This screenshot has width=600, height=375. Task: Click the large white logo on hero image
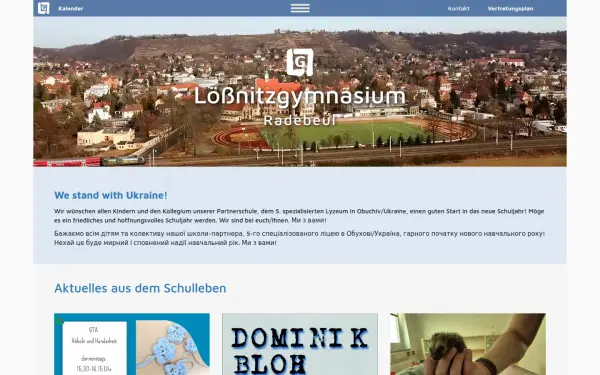300,62
